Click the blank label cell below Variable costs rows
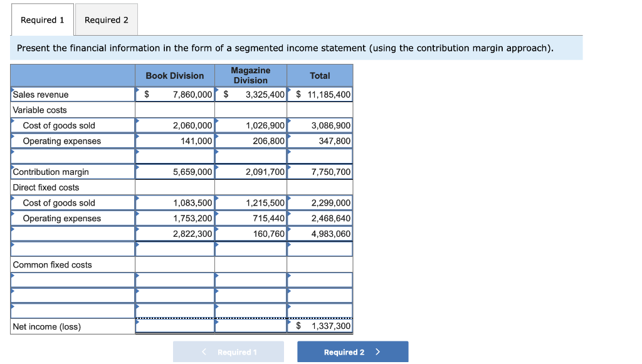 [72, 155]
